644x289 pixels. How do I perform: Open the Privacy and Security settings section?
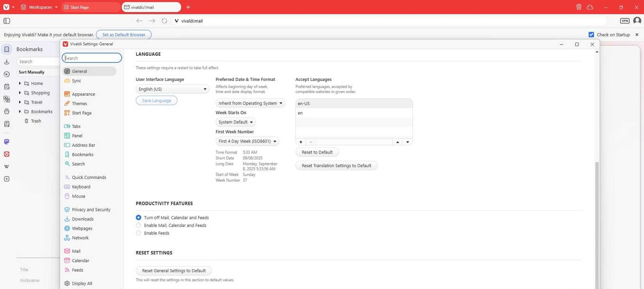91,210
